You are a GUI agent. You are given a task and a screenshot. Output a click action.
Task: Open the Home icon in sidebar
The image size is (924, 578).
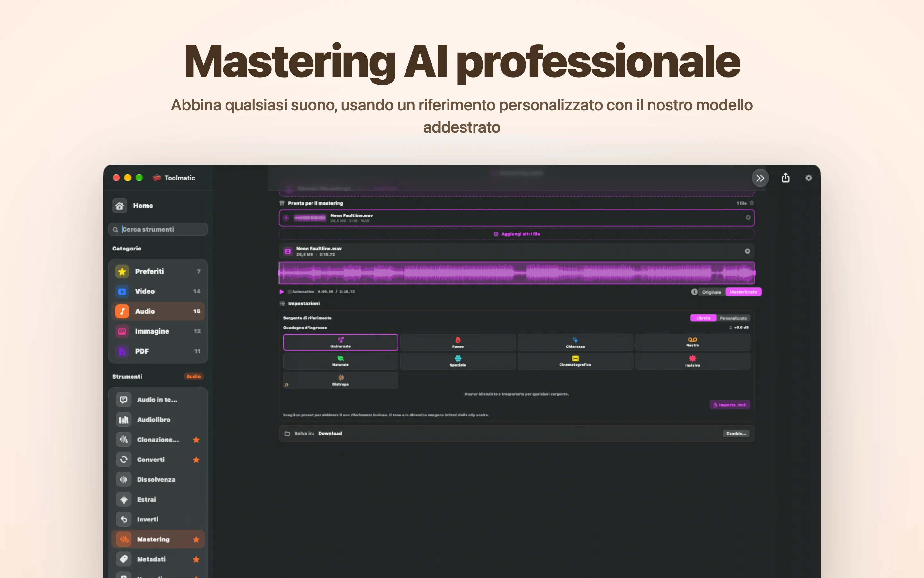pos(119,206)
